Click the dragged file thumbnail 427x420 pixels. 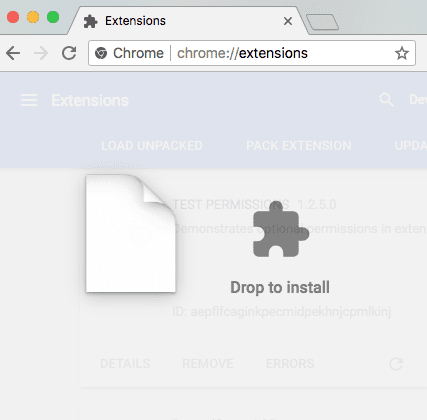(x=131, y=233)
